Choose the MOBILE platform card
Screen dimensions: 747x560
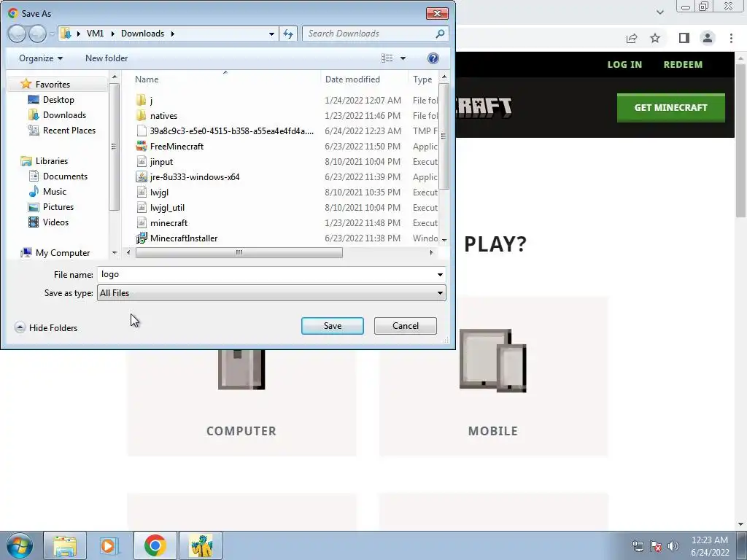(x=493, y=376)
